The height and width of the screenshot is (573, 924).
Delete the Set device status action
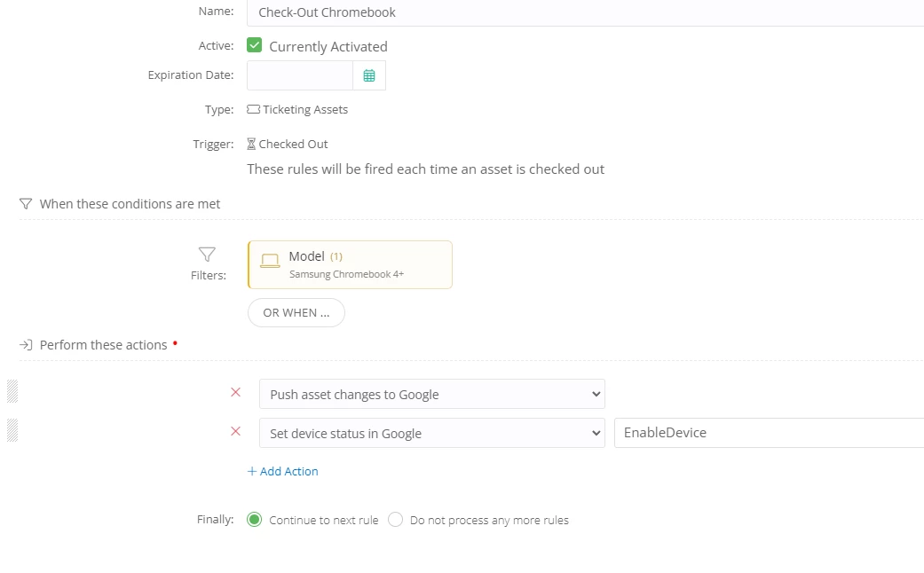click(x=235, y=431)
